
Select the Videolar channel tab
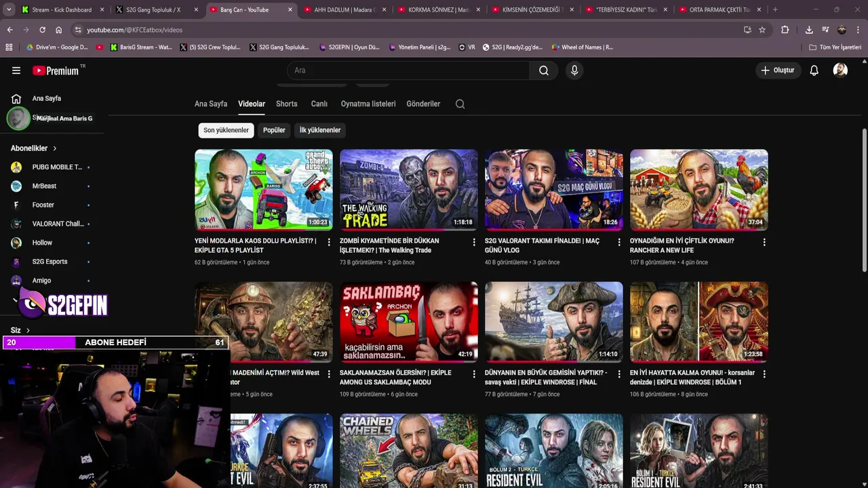click(x=252, y=104)
